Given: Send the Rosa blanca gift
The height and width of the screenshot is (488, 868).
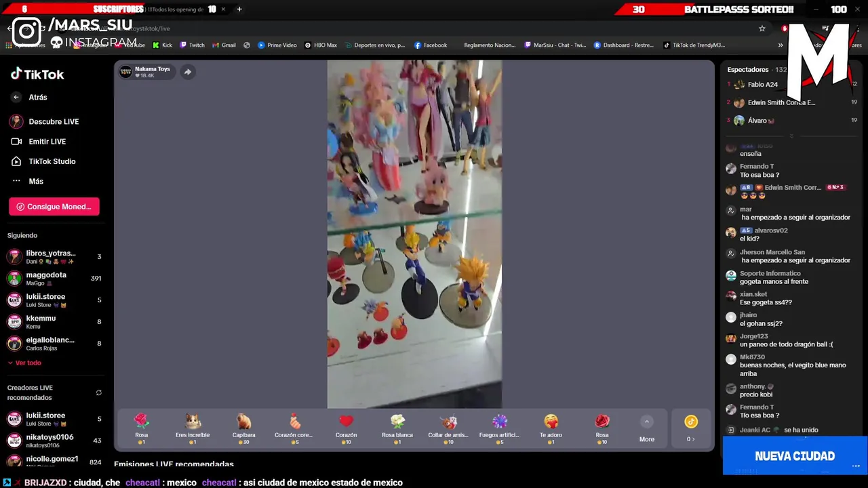Looking at the screenshot, I should 397,429.
